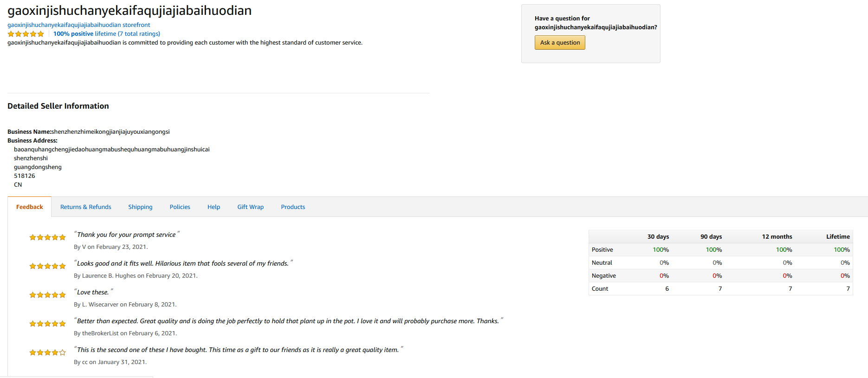
Task: Click the stars next to Laurence B. Hughes review
Action: click(x=47, y=266)
